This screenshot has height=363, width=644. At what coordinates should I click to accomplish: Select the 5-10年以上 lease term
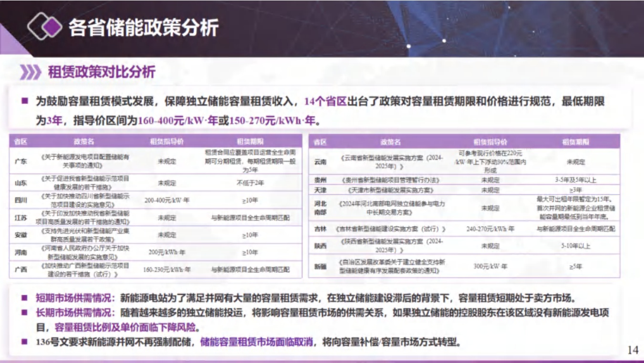pos(575,246)
